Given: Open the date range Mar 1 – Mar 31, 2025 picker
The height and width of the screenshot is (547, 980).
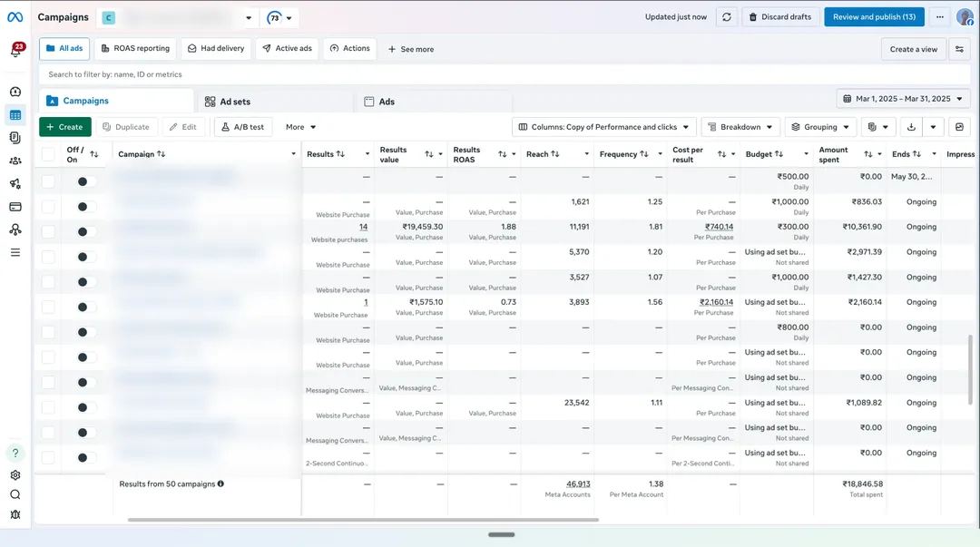Looking at the screenshot, I should click(x=903, y=99).
